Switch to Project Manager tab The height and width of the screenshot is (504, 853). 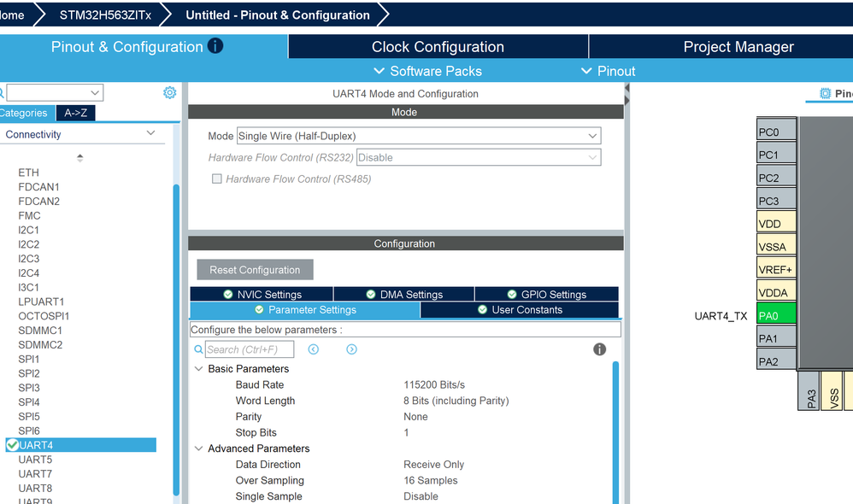pyautogui.click(x=738, y=47)
